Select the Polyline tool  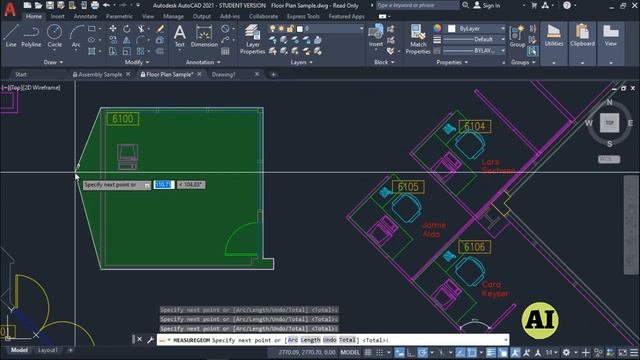[31, 36]
